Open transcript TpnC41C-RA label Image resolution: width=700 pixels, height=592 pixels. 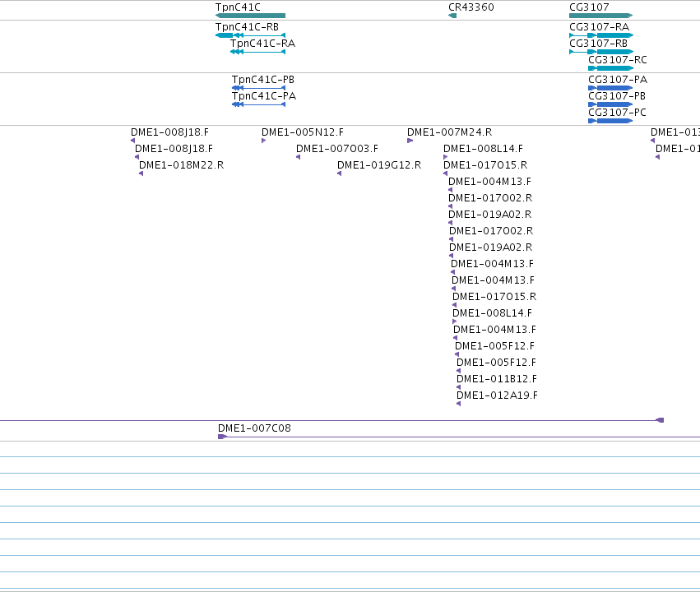click(x=262, y=44)
